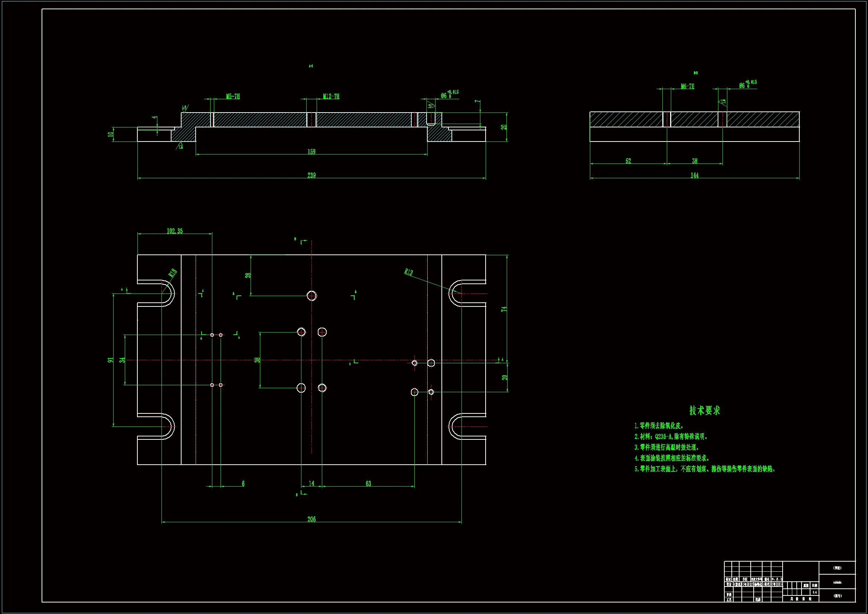
Task: Click the 52 dimension in side view
Action: (x=628, y=161)
